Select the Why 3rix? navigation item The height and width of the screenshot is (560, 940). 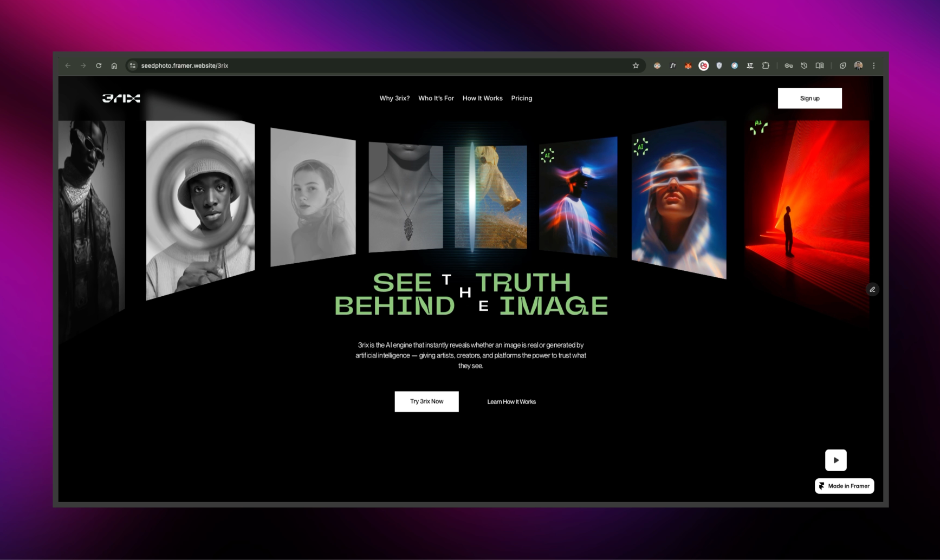(394, 98)
